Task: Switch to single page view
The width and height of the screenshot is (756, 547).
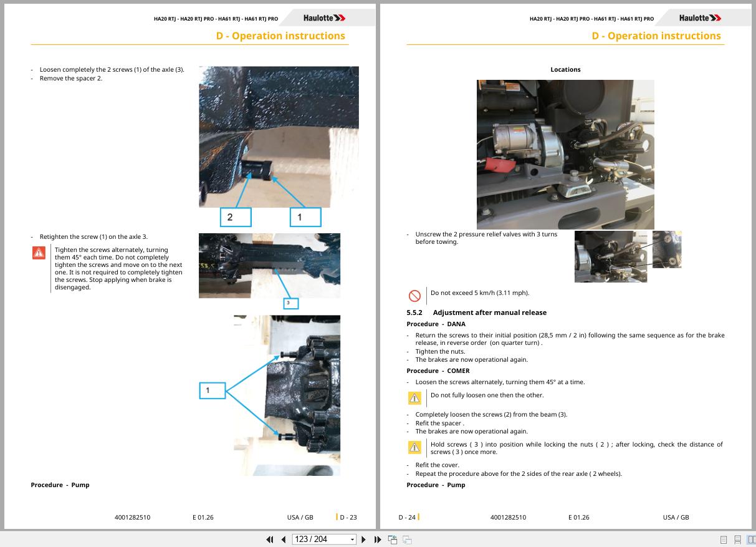Action: (x=724, y=540)
